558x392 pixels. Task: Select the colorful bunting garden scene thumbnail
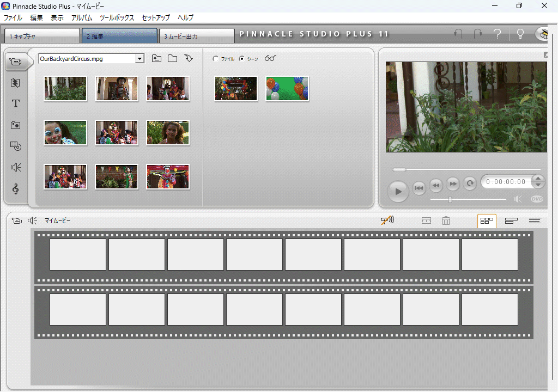(117, 177)
